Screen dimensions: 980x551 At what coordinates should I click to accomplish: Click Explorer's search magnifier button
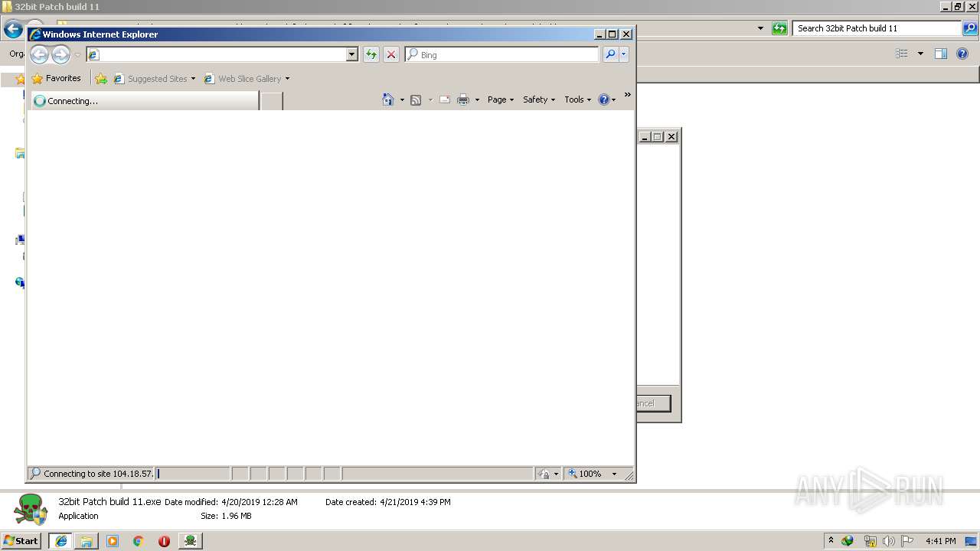point(970,28)
